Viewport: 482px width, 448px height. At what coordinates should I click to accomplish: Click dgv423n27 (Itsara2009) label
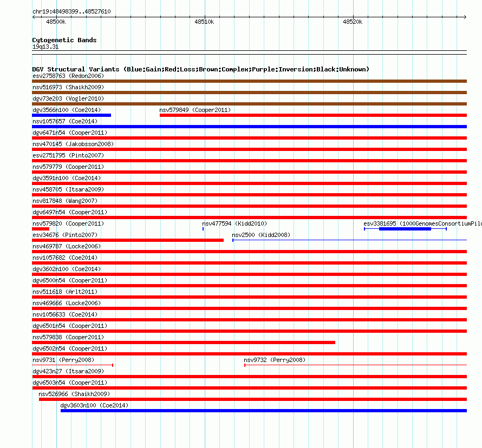[68, 371]
